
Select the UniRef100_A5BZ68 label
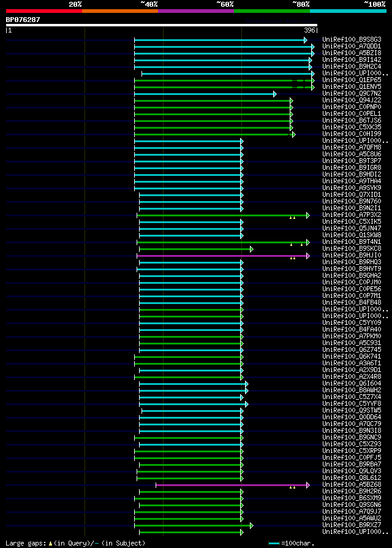click(352, 484)
